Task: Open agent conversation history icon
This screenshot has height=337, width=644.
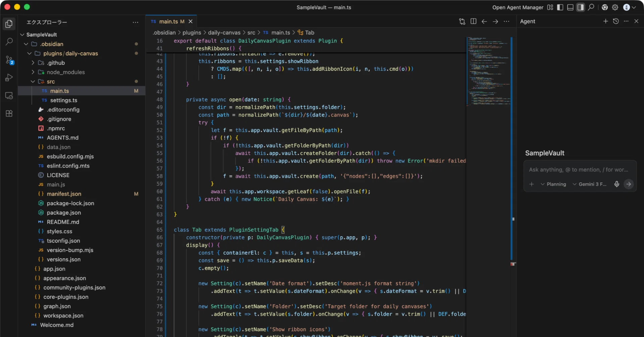Action: pos(616,21)
